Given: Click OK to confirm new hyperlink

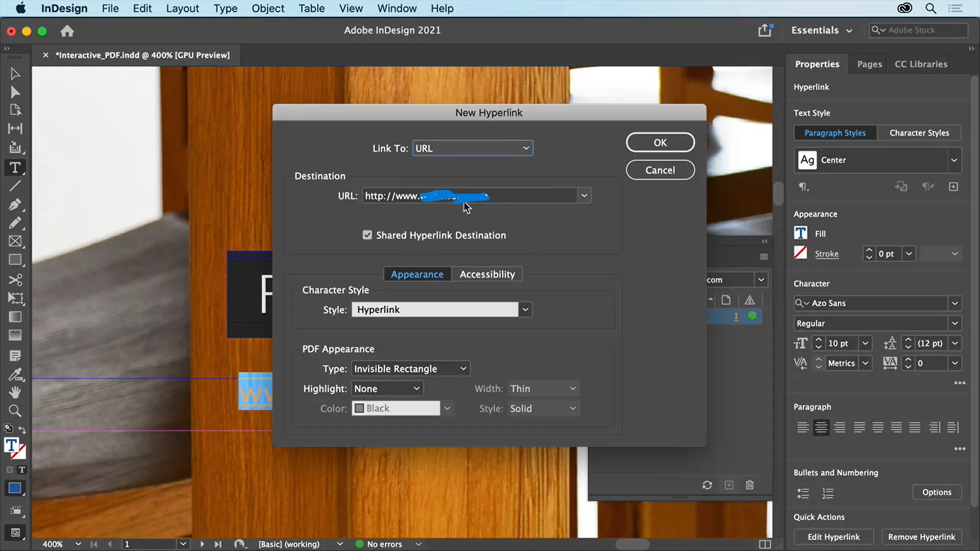Looking at the screenshot, I should pos(660,142).
